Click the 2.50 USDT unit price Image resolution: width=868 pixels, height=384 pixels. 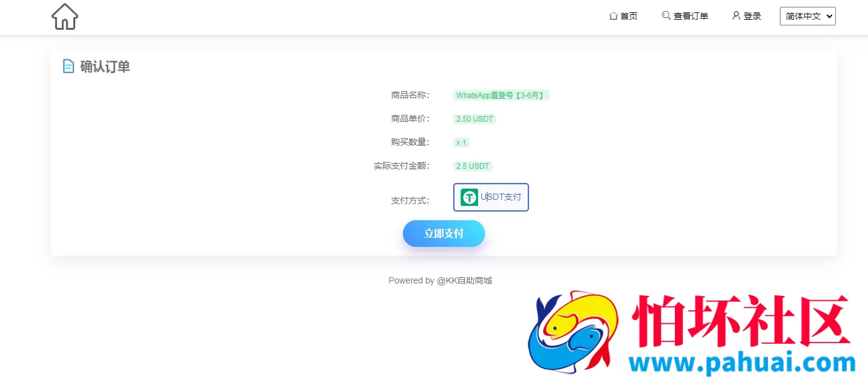(x=474, y=119)
